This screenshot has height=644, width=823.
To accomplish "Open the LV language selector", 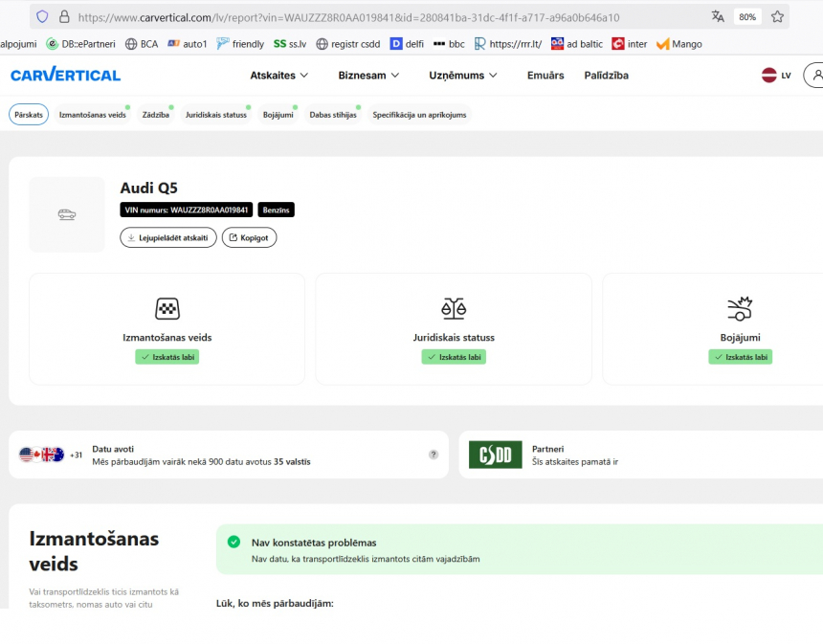I will 776,76.
